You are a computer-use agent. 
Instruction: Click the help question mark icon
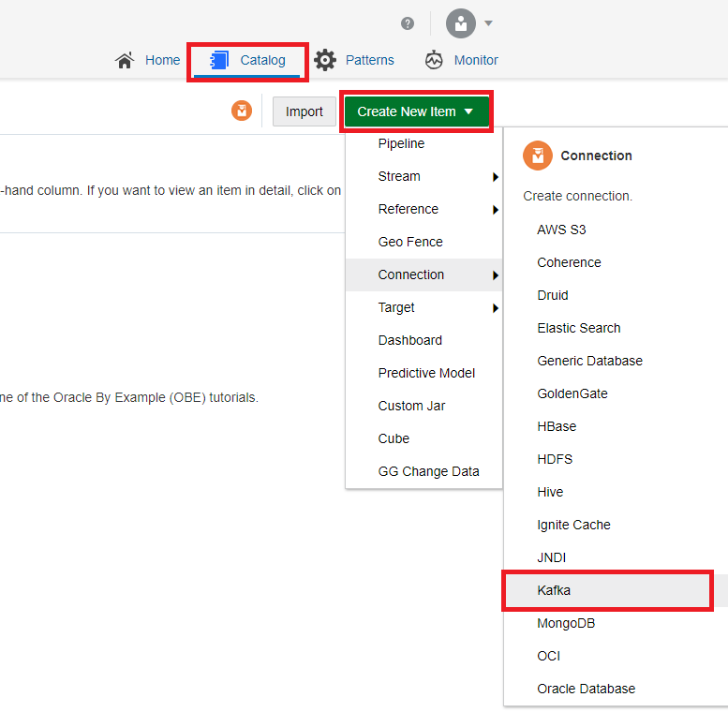click(408, 23)
